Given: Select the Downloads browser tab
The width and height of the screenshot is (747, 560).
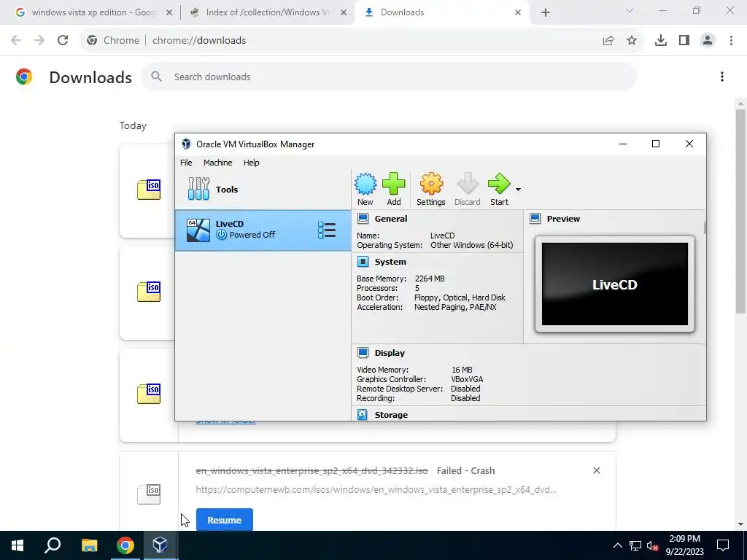Looking at the screenshot, I should point(441,12).
